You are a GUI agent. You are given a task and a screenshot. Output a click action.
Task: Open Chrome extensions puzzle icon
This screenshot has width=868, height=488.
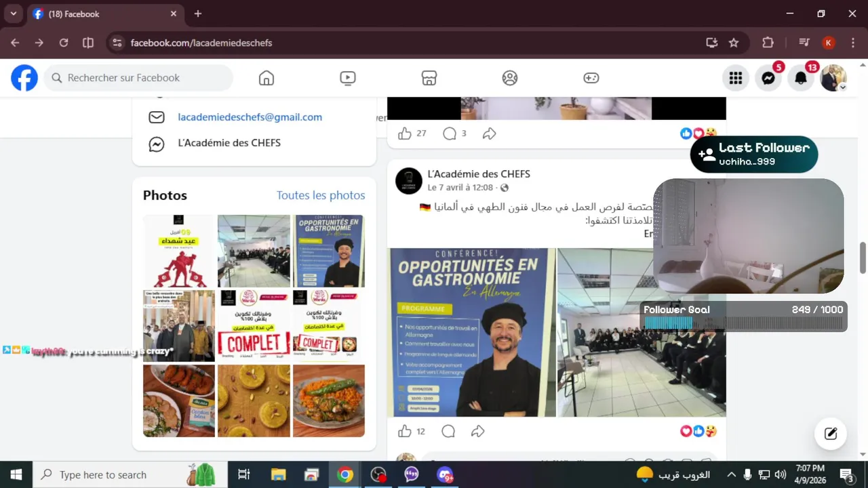pos(768,43)
